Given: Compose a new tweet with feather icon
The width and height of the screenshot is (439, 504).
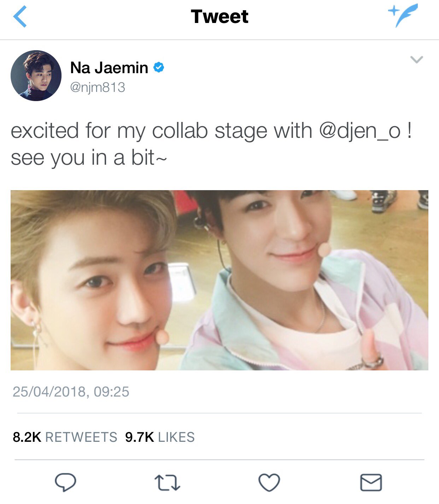Looking at the screenshot, I should [x=403, y=15].
